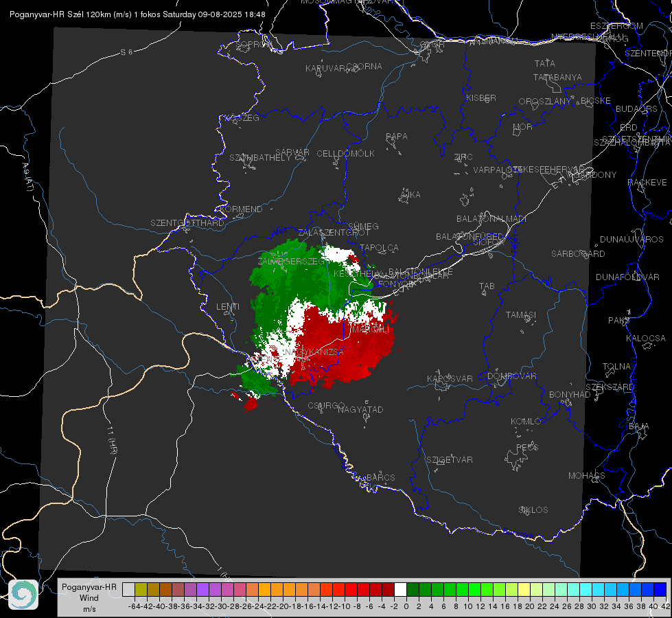
Task: Click the BALATONALMÁDI city label
Action: 491,219
